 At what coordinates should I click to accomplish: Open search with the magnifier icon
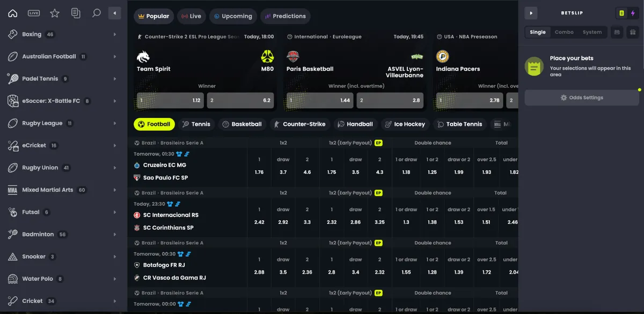[97, 13]
